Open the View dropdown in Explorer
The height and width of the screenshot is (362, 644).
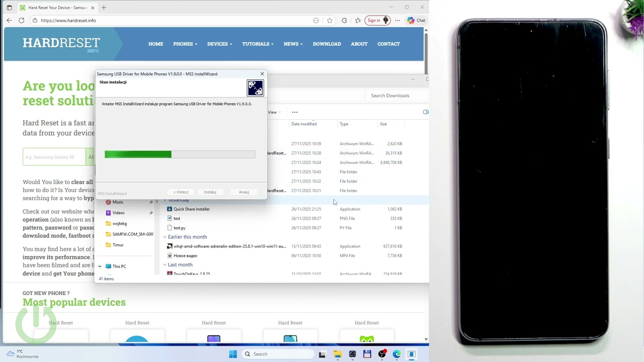(x=274, y=112)
